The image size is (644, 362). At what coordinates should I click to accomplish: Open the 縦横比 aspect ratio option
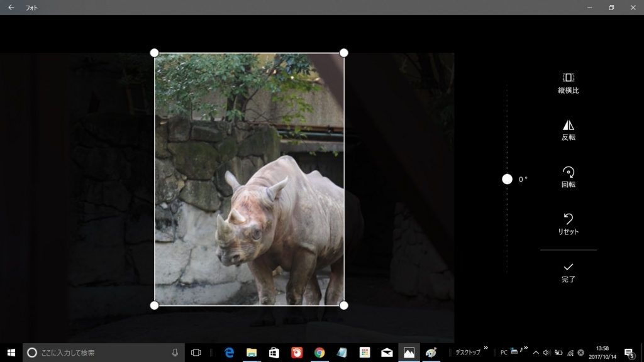(x=568, y=84)
